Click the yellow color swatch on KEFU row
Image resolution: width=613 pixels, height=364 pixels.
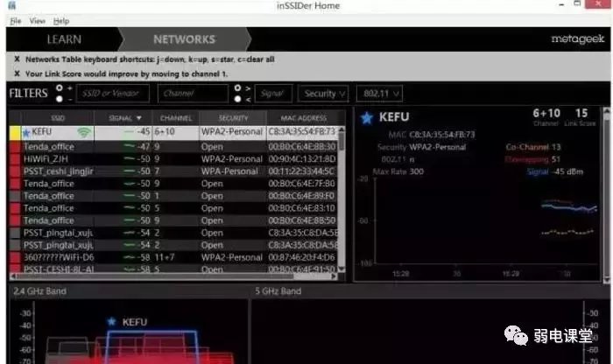pos(14,132)
